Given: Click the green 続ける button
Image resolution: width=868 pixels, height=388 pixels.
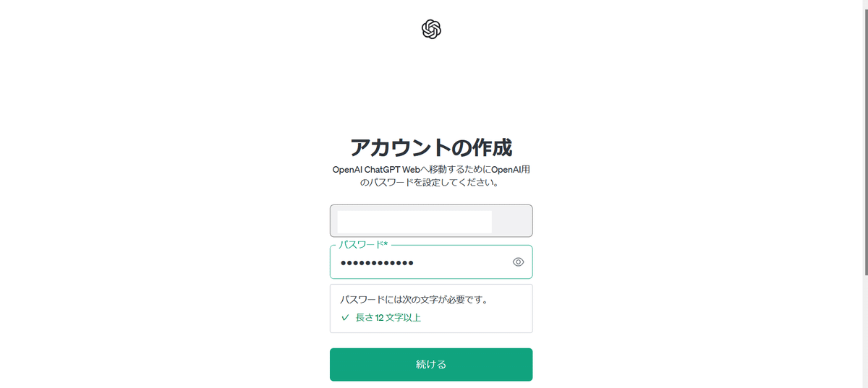Looking at the screenshot, I should [x=431, y=364].
